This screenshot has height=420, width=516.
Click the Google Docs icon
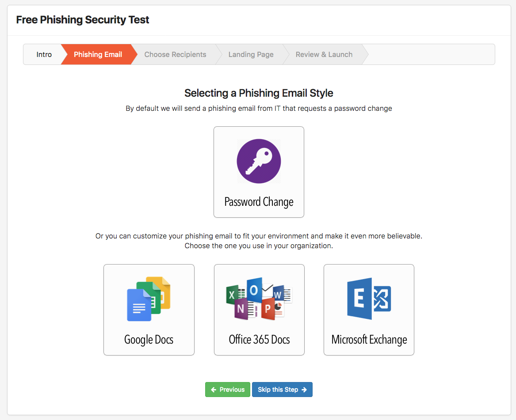[149, 299]
